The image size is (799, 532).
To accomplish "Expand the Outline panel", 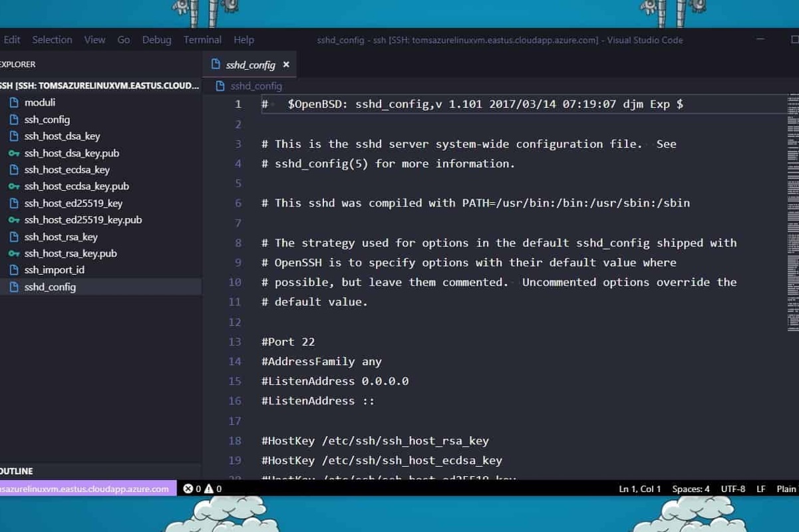I will point(100,471).
